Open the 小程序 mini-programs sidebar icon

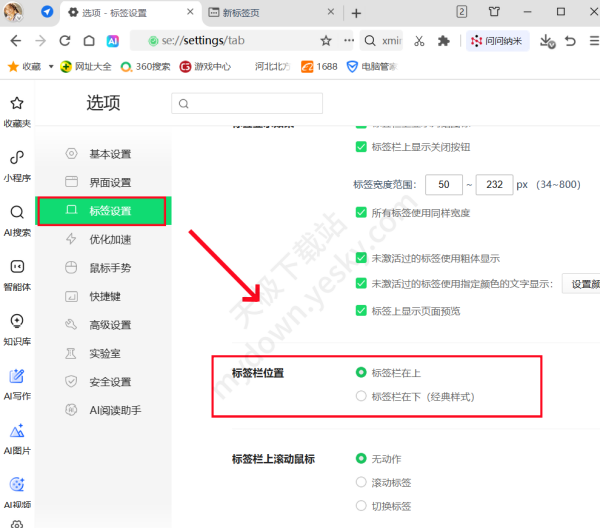pyautogui.click(x=16, y=165)
